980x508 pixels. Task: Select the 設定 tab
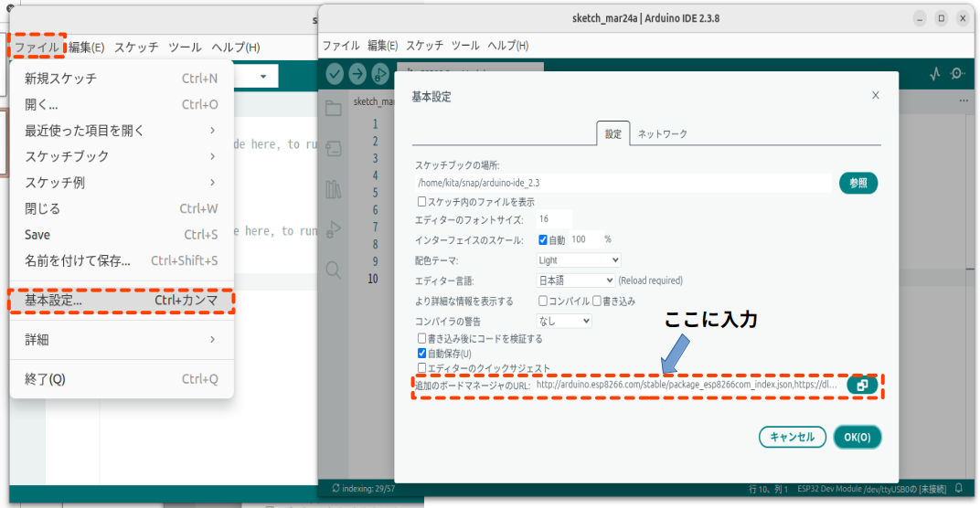pyautogui.click(x=613, y=133)
